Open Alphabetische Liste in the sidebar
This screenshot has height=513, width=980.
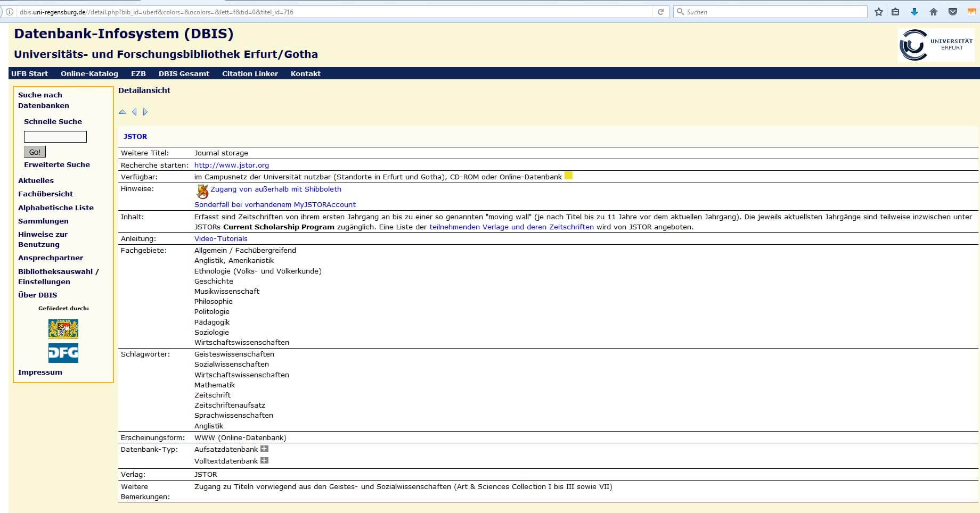pyautogui.click(x=56, y=208)
